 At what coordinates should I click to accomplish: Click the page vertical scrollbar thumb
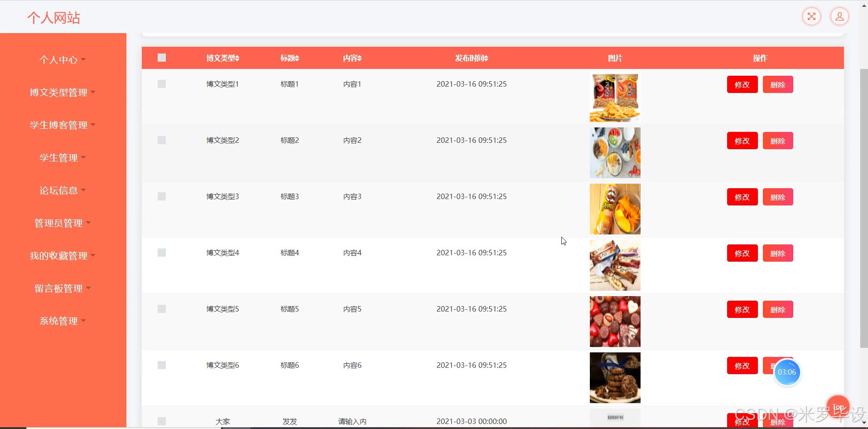(x=863, y=208)
